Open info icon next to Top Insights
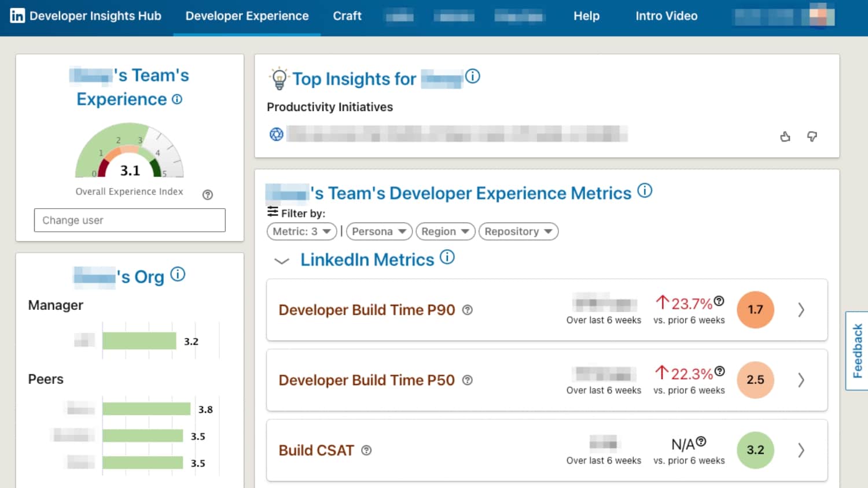 [473, 76]
